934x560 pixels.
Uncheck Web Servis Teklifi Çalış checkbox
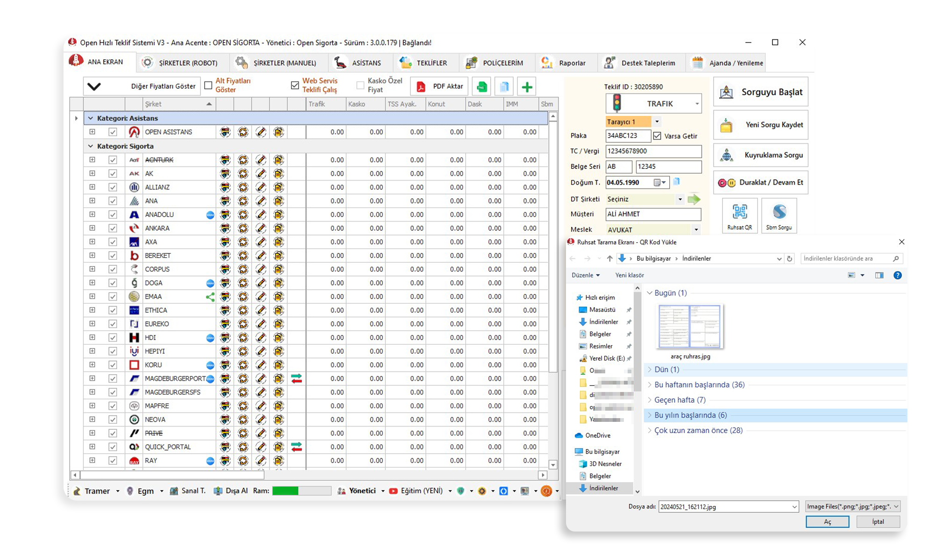(x=295, y=85)
